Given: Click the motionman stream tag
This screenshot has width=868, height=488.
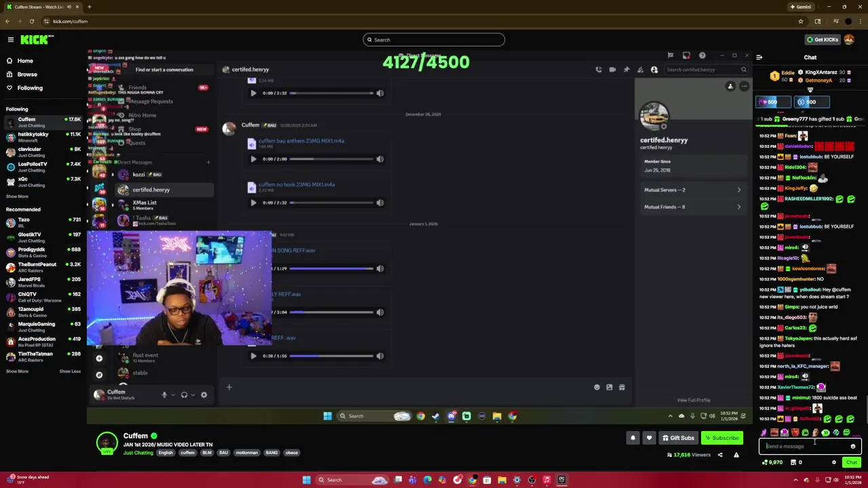Looking at the screenshot, I should 247,453.
